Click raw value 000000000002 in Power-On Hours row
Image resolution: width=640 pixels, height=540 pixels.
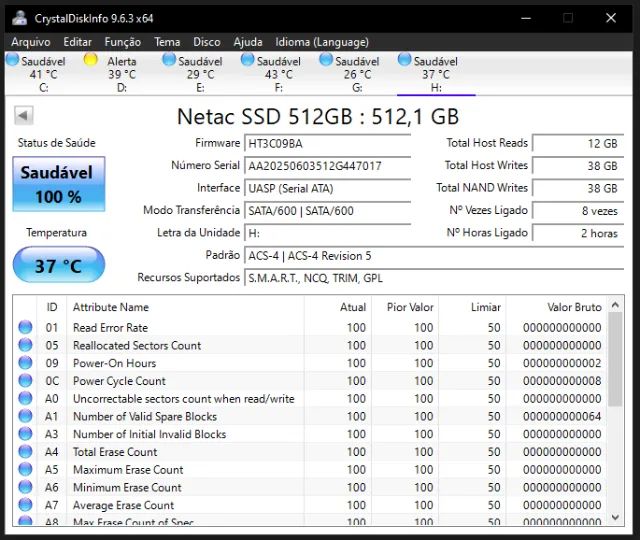[x=562, y=363]
